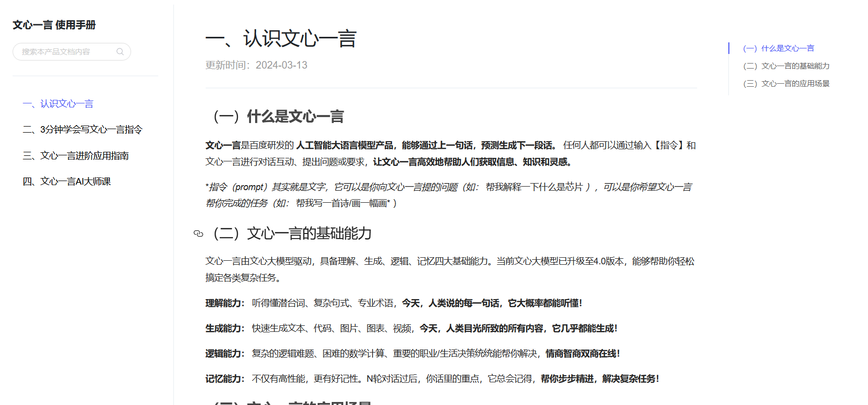Viewport: 868px width, 405px height.
Task: Select 四、文心一言AI大师课 in sidebar
Action: pos(67,182)
